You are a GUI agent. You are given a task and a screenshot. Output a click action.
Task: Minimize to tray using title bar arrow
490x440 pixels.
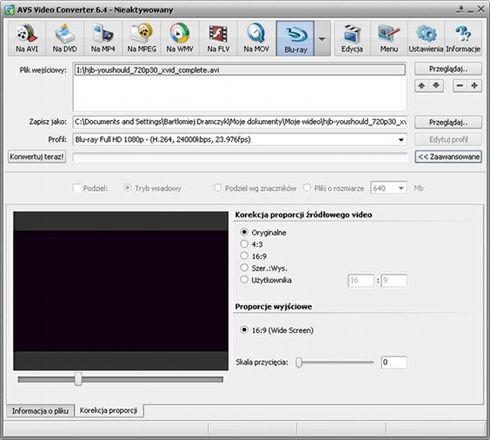pyautogui.click(x=460, y=9)
